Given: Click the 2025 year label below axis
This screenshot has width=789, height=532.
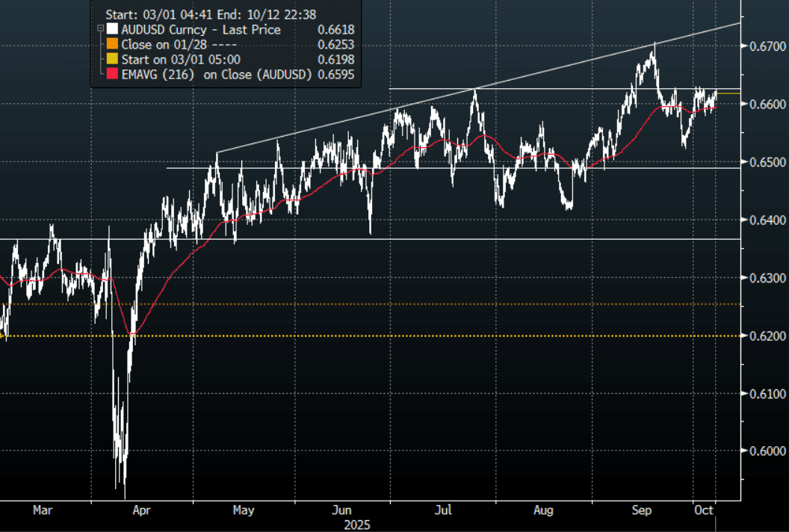Looking at the screenshot, I should (356, 525).
